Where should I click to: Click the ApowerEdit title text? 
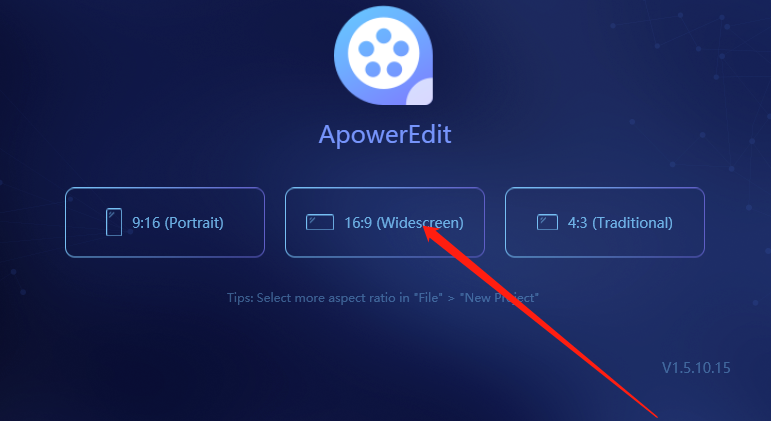[x=385, y=135]
